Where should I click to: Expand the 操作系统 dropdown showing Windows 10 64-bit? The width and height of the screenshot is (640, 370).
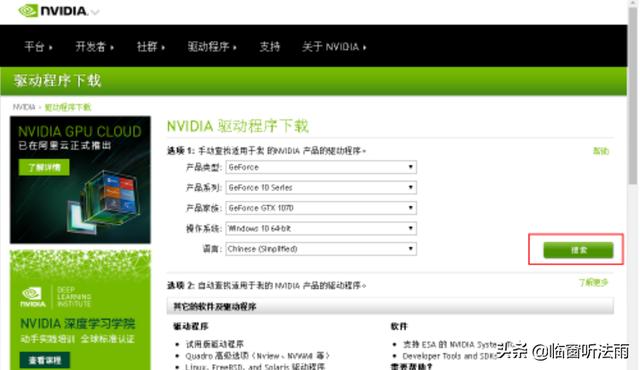[321, 228]
